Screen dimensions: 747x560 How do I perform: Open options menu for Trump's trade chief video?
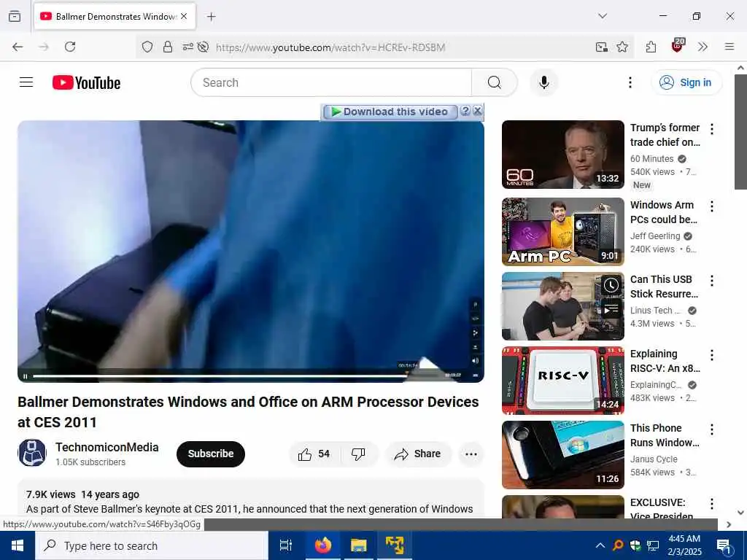click(x=712, y=128)
